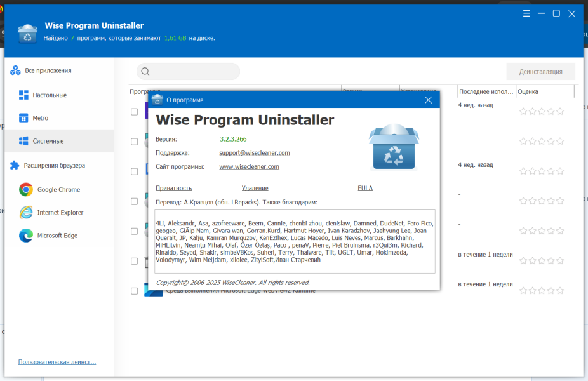The width and height of the screenshot is (588, 381).
Task: Open the EULA link
Action: [x=365, y=188]
